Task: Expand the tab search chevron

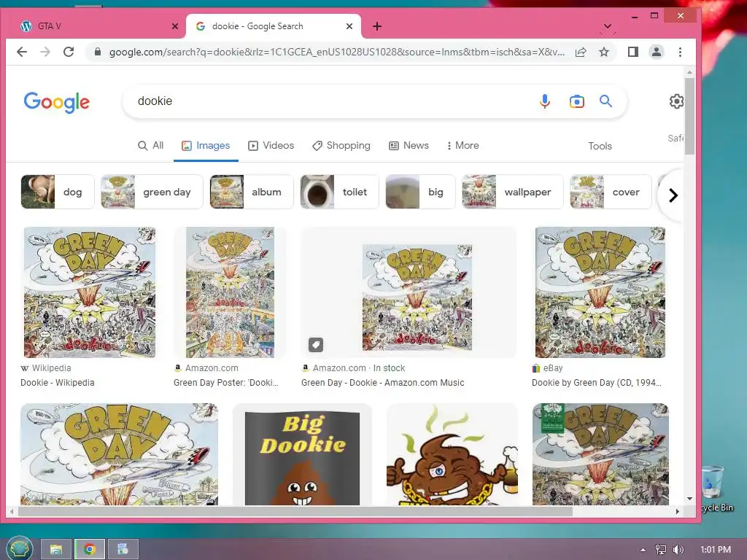Action: pos(608,26)
